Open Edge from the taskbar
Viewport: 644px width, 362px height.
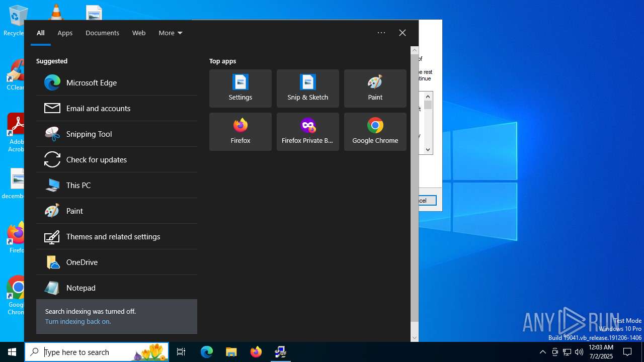pyautogui.click(x=207, y=352)
